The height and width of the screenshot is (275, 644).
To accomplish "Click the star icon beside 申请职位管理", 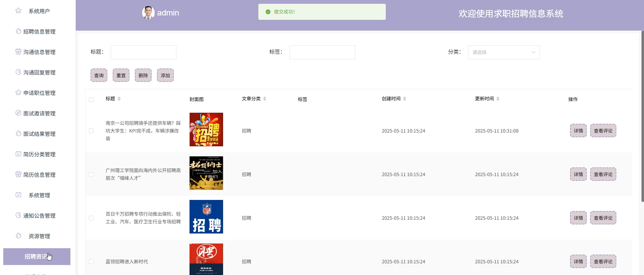I will 18,93.
